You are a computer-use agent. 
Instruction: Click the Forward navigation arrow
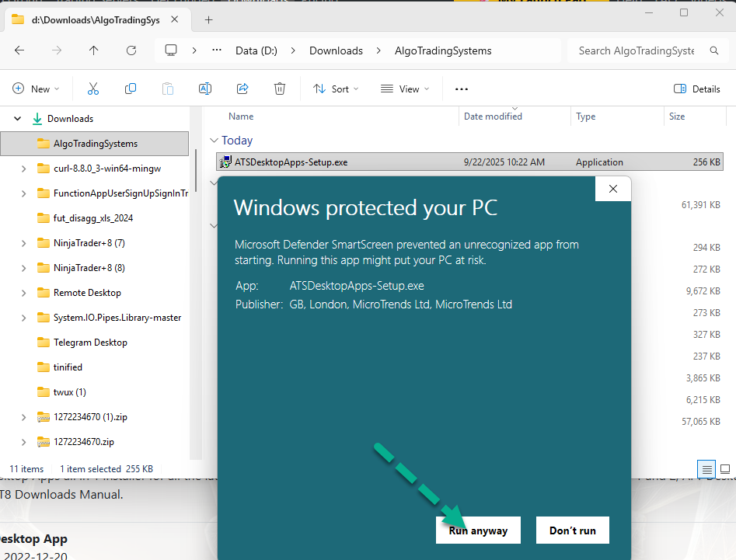click(x=56, y=50)
